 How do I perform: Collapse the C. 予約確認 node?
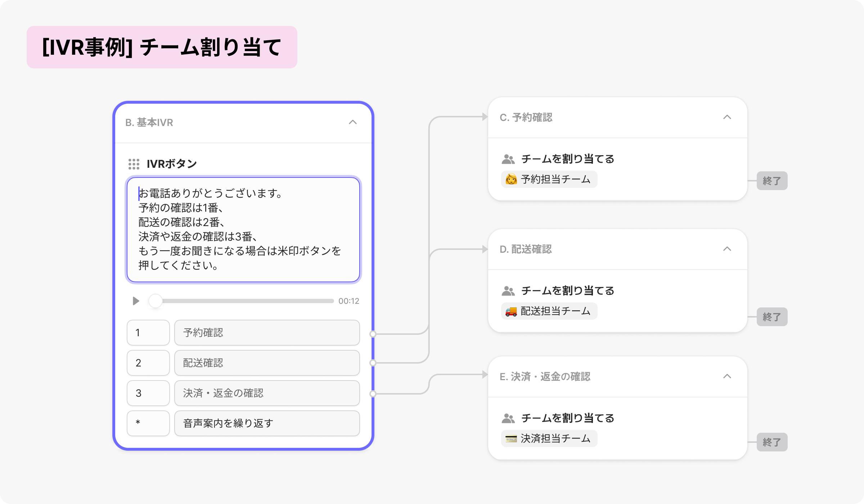(727, 117)
